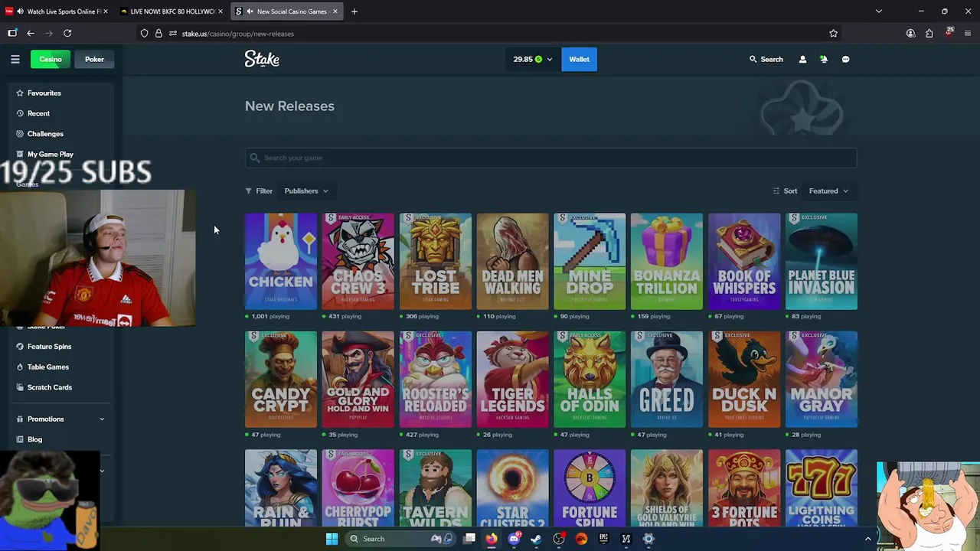Open the hamburger sidebar menu
This screenshot has height=551, width=980.
15,59
